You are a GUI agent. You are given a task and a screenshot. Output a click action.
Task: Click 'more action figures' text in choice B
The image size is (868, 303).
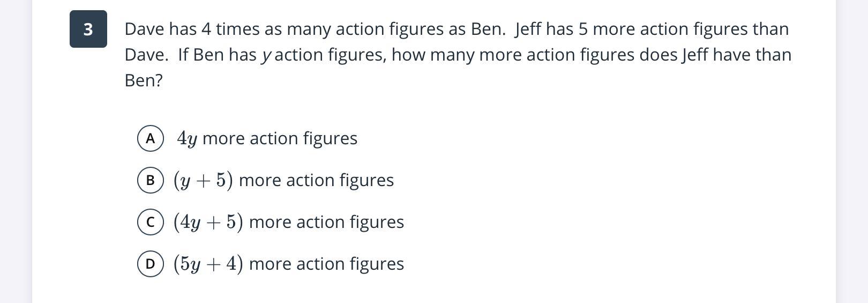(316, 180)
